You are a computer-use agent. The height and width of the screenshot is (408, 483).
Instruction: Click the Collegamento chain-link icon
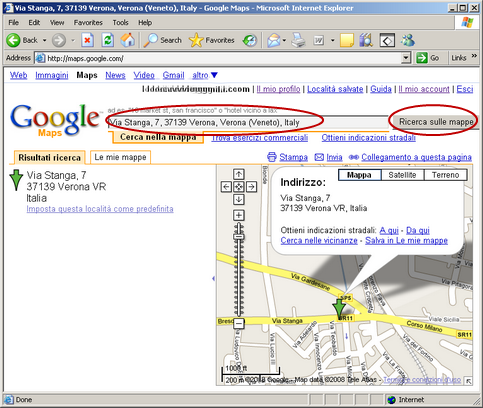[x=354, y=157]
